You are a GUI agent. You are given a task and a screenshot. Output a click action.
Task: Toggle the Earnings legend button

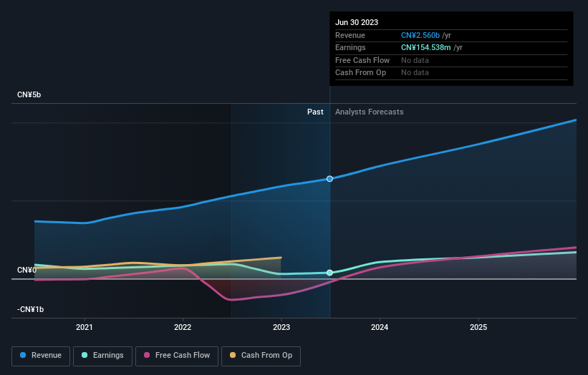click(102, 356)
